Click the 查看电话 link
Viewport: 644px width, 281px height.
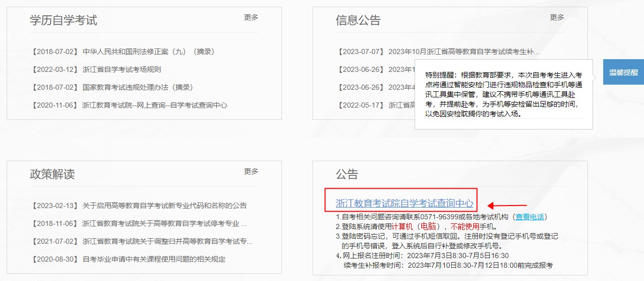point(530,217)
